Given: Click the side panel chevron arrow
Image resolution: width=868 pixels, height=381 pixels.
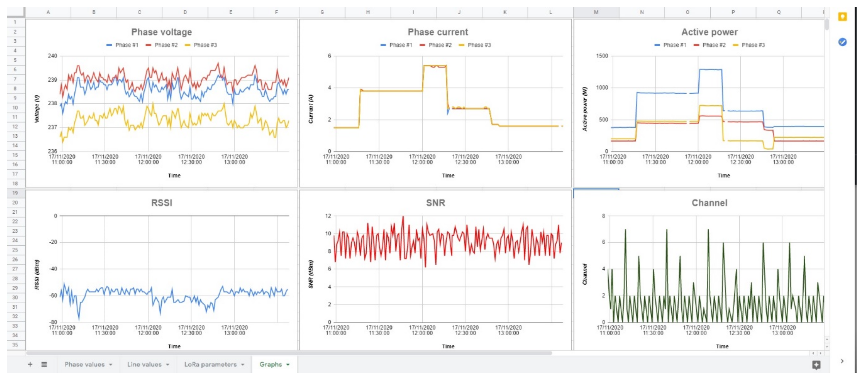Looking at the screenshot, I should coord(842,361).
